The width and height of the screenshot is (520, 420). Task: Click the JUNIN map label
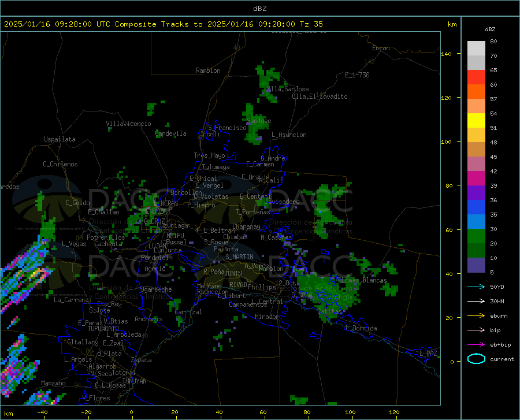[233, 273]
